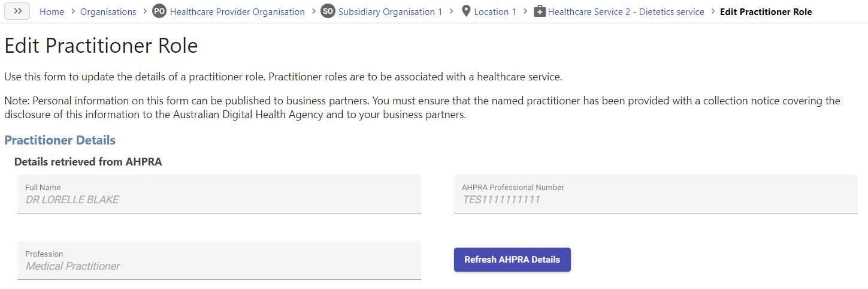This screenshot has width=868, height=289.
Task: Open Location 1 breadcrumb link
Action: pos(495,12)
